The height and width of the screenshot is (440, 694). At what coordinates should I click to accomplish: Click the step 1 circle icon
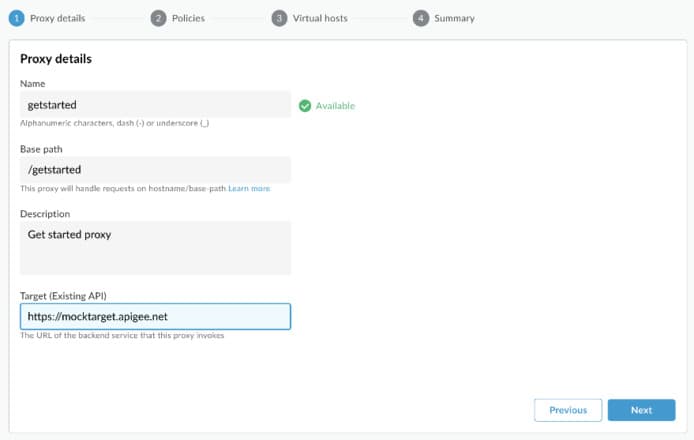pos(16,18)
